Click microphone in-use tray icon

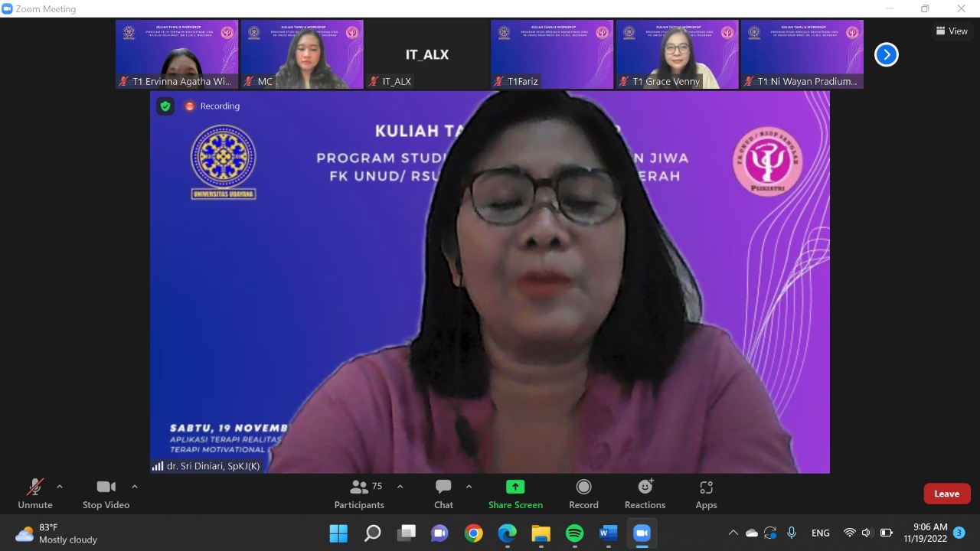point(792,533)
